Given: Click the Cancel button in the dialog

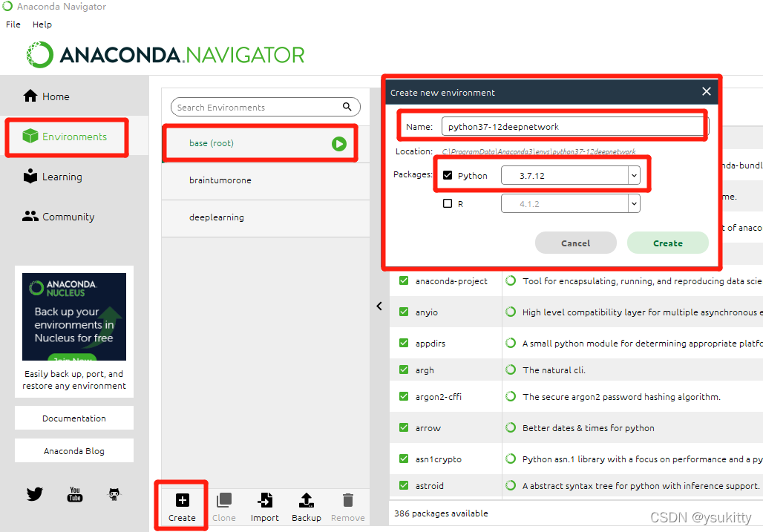Looking at the screenshot, I should tap(576, 243).
